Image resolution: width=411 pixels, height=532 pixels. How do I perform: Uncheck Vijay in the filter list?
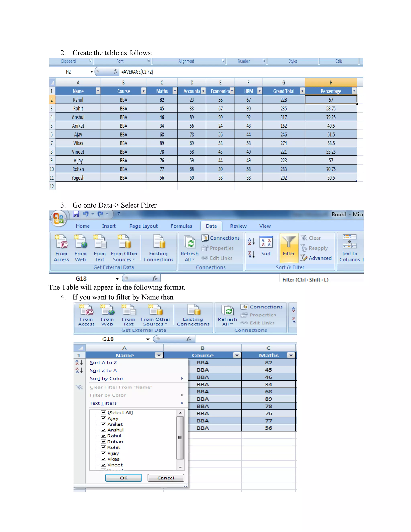[x=104, y=453]
